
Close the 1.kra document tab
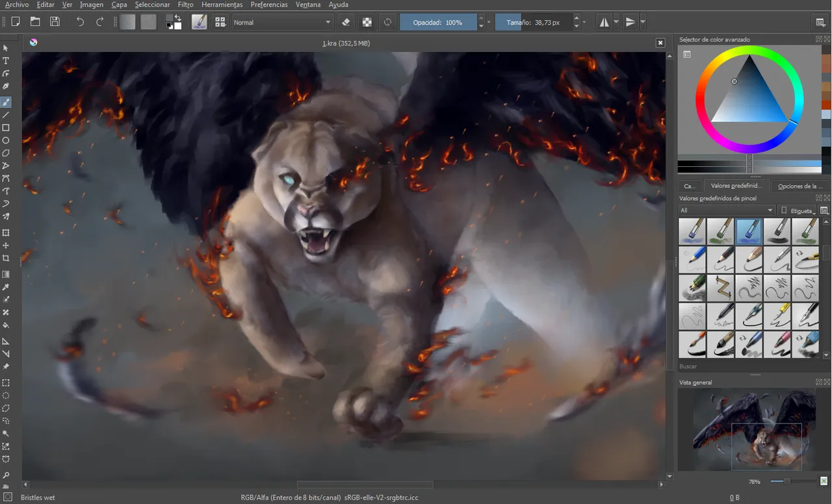coord(660,43)
